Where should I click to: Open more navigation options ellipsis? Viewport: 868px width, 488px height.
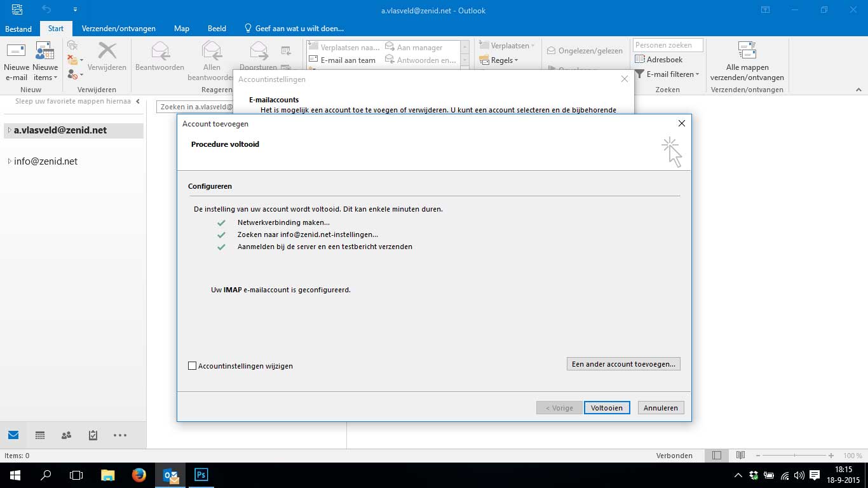pyautogui.click(x=120, y=435)
